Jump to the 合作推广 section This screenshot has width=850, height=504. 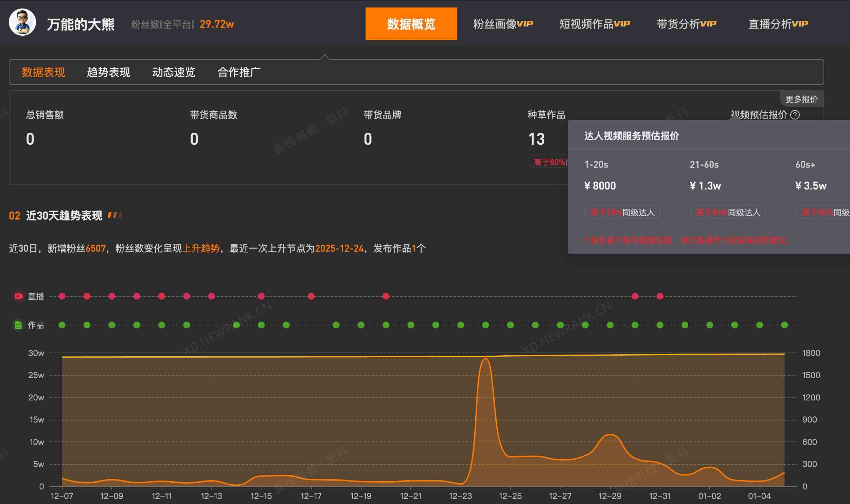point(239,72)
